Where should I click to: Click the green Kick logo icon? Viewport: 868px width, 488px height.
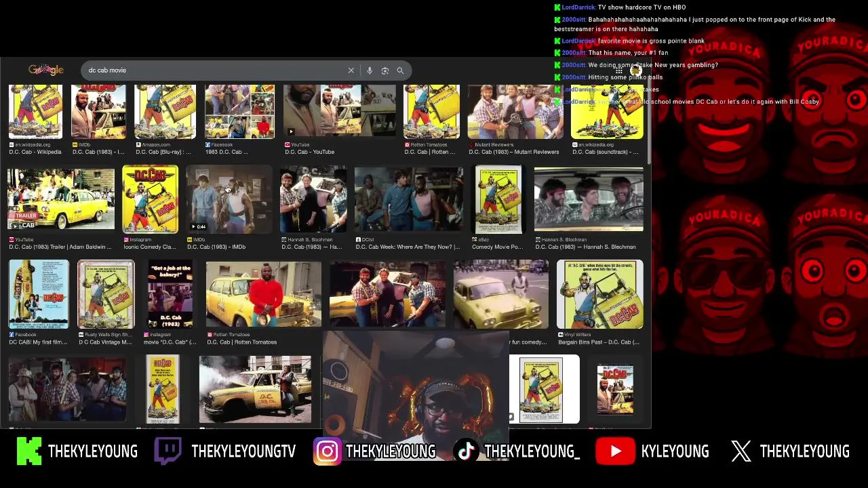pos(29,451)
